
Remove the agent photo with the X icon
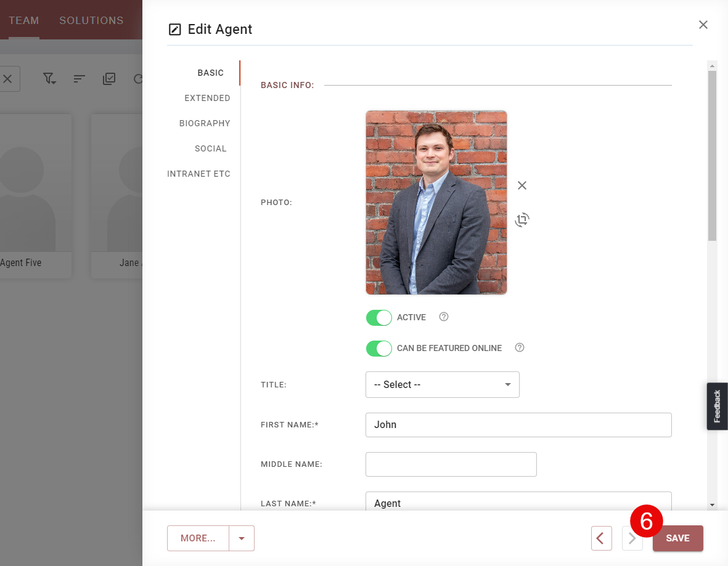click(x=522, y=185)
